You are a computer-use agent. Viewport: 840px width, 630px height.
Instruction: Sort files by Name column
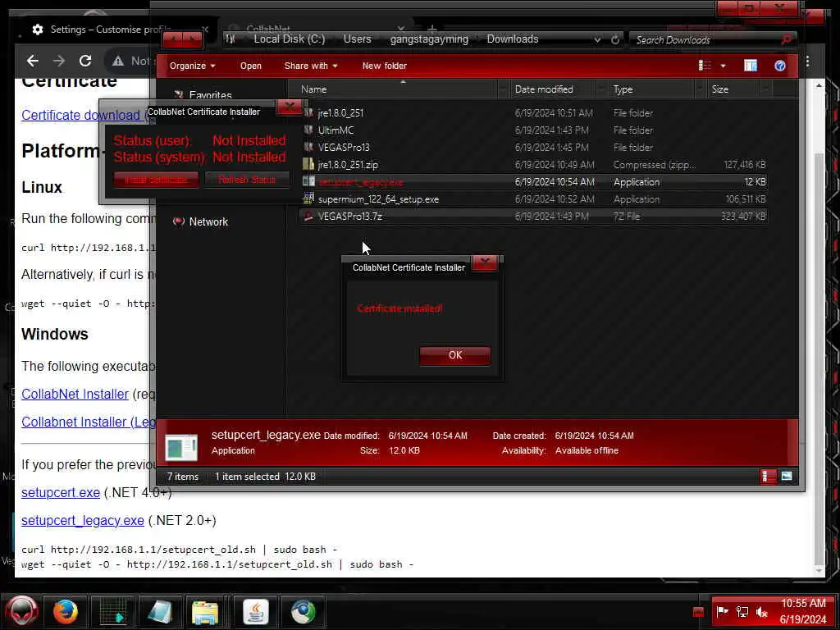pyautogui.click(x=398, y=89)
